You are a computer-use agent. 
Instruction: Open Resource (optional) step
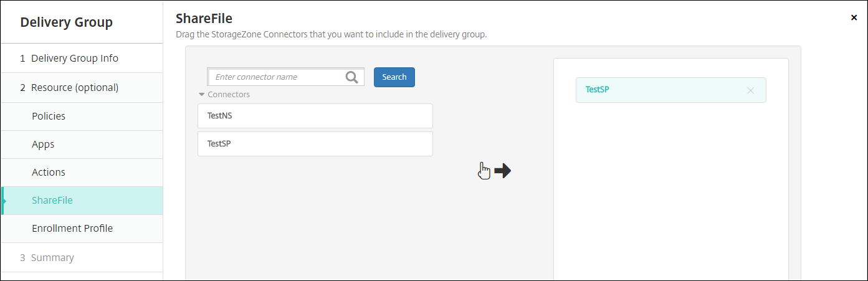75,87
